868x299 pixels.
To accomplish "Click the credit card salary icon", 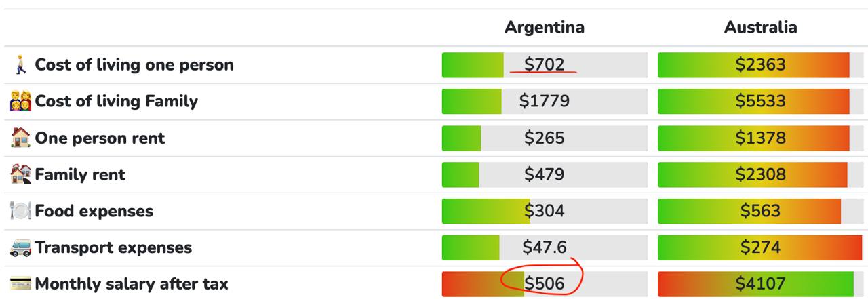I will (20, 284).
